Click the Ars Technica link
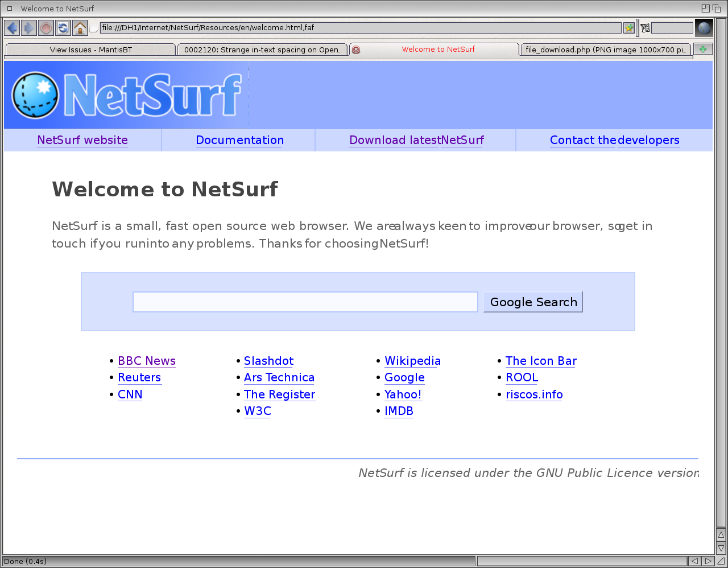The image size is (728, 568). [279, 378]
